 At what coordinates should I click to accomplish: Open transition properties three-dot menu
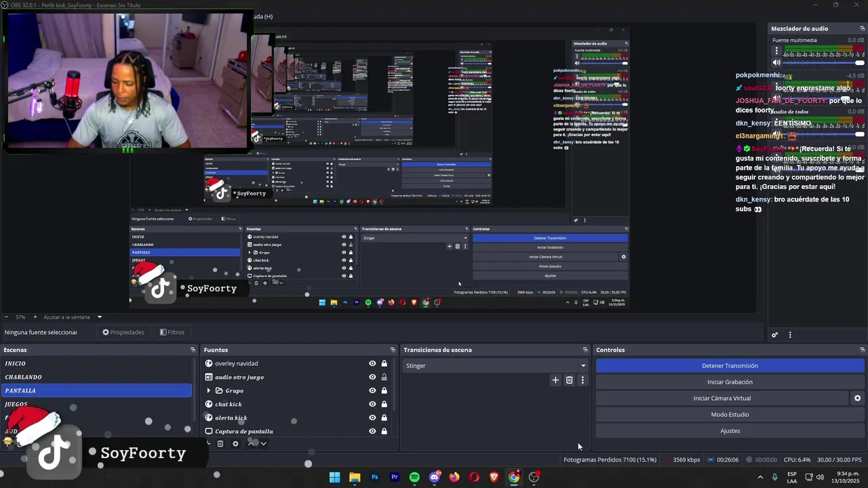click(582, 380)
